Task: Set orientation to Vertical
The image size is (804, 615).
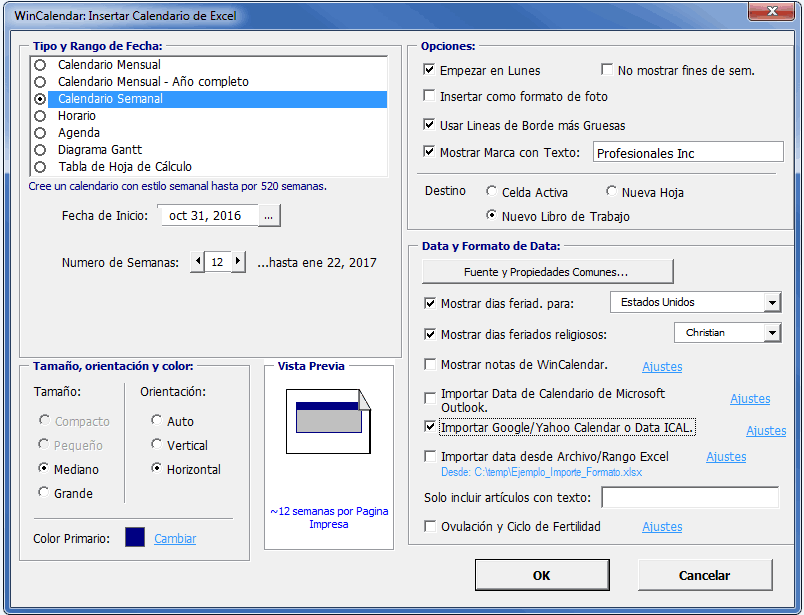Action: (x=157, y=445)
